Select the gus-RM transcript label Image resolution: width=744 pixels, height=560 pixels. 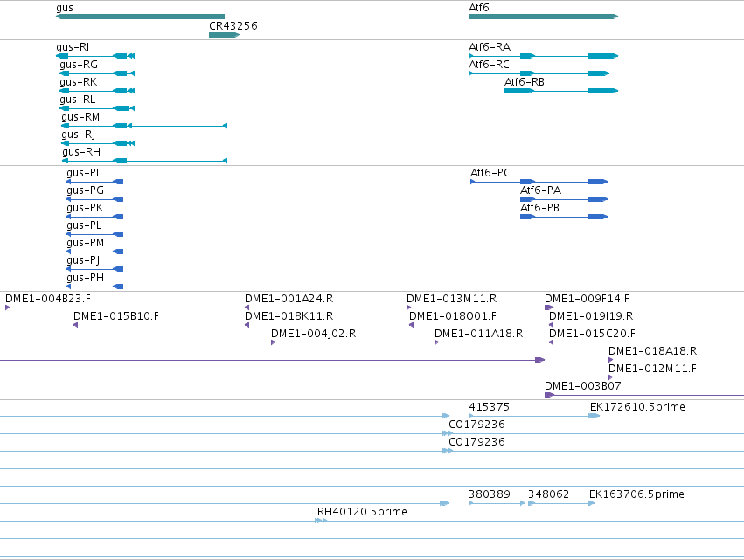tap(80, 117)
